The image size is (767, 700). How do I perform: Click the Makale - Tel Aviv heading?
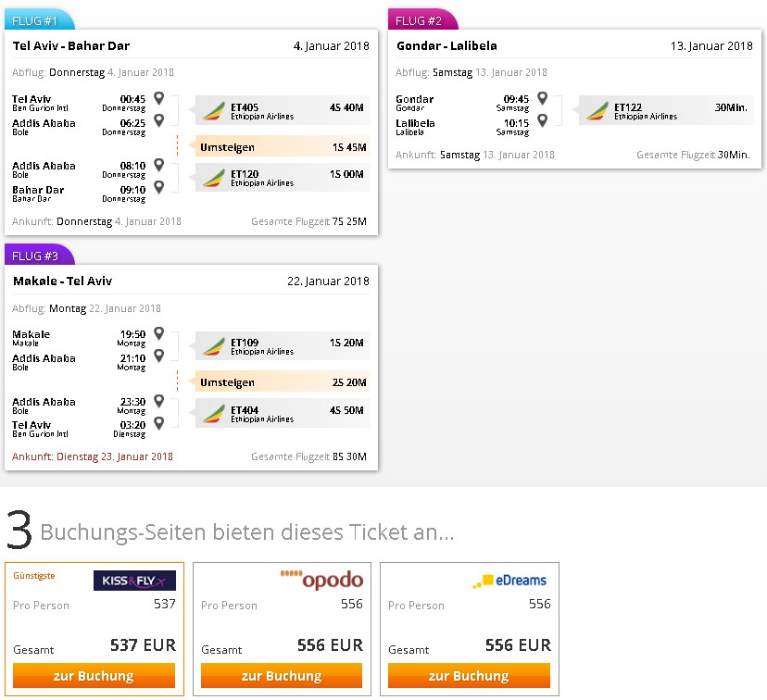(x=63, y=281)
